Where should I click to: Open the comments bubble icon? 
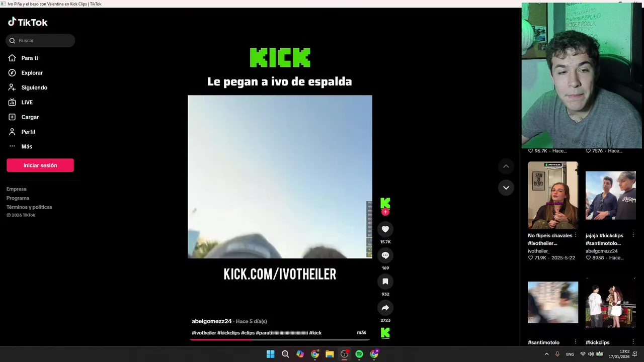385,255
